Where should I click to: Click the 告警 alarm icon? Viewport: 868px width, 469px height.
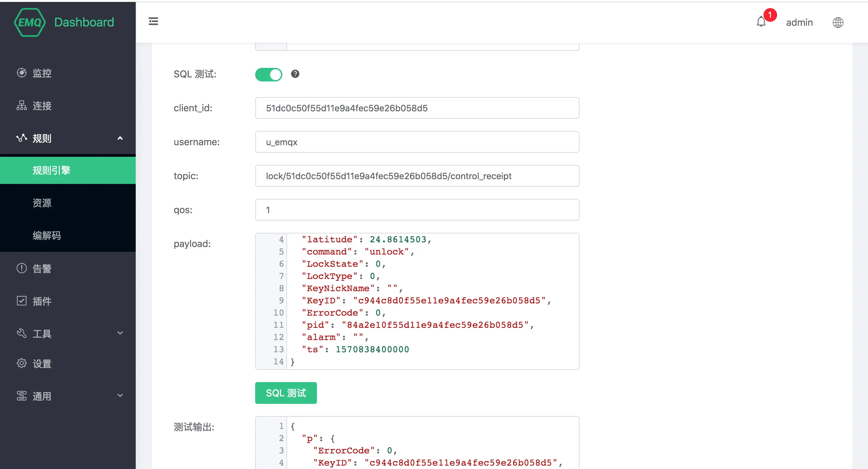22,268
